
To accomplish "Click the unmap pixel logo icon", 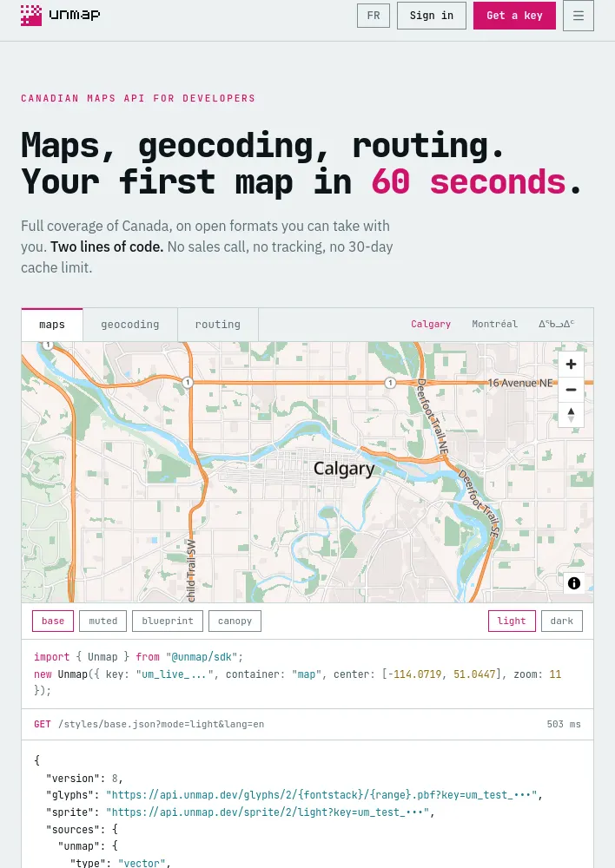I will coord(31,16).
